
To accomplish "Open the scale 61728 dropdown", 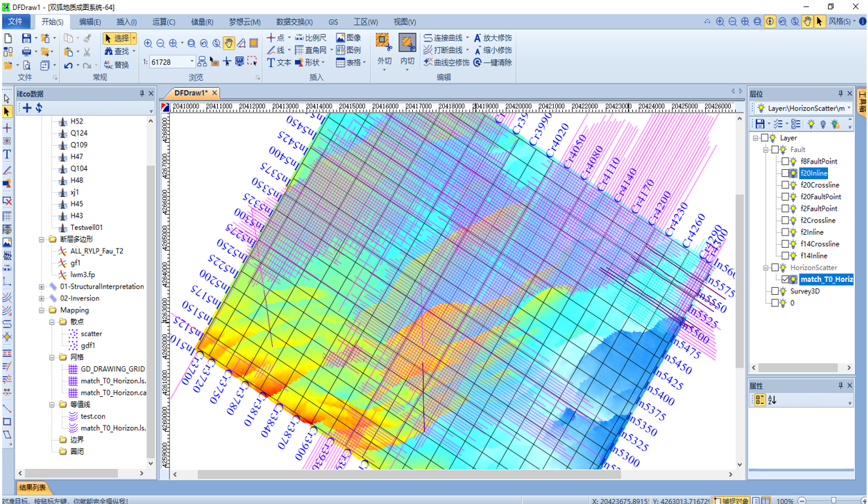I will pyautogui.click(x=191, y=62).
